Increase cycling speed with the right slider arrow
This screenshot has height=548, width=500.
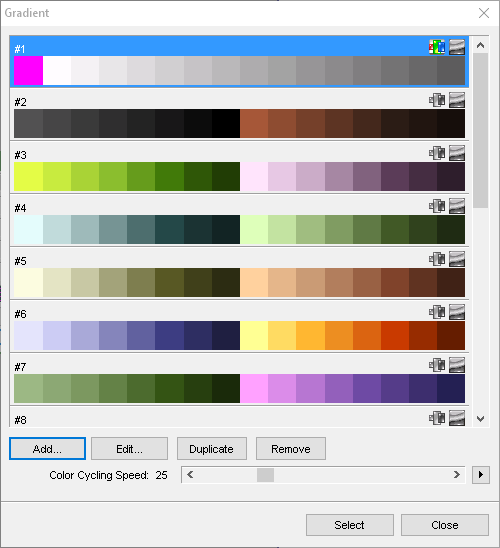coord(456,475)
